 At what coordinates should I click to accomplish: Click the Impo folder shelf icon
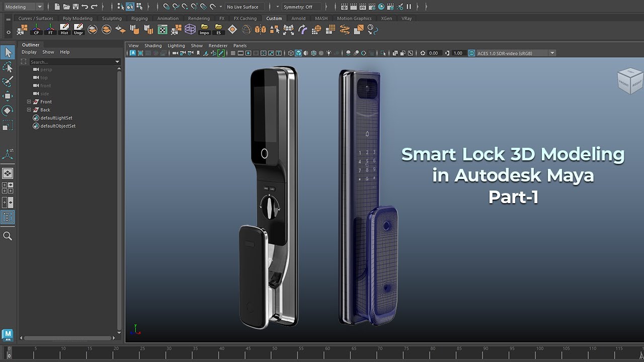tap(204, 29)
